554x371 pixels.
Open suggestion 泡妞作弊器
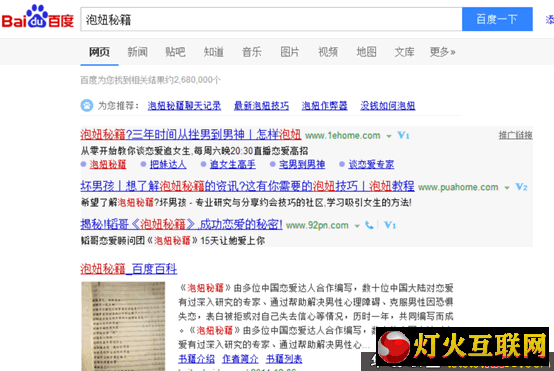(324, 106)
